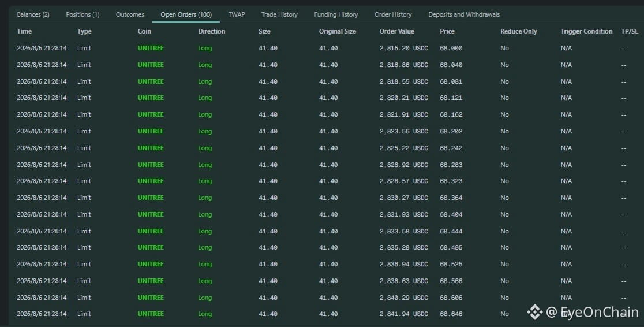Image resolution: width=644 pixels, height=327 pixels.
Task: Open the Order History tab
Action: 393,14
